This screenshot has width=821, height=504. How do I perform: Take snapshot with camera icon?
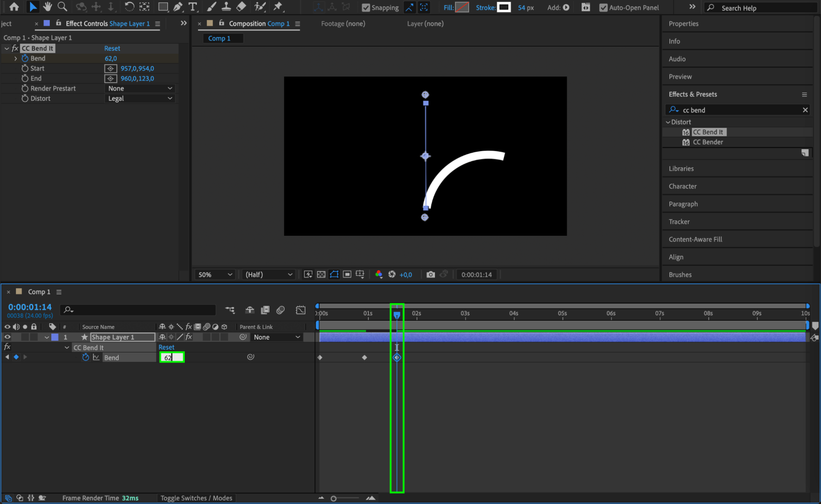(430, 274)
